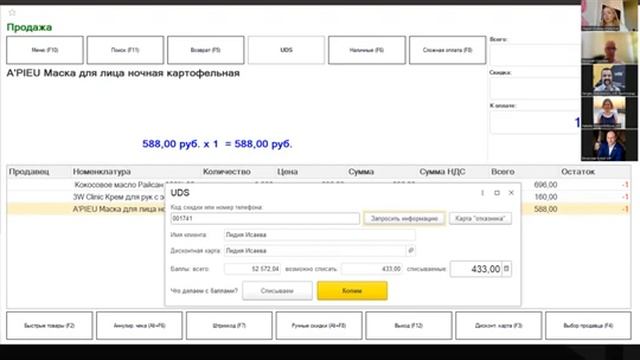Click the Имя клиента field

[320, 235]
